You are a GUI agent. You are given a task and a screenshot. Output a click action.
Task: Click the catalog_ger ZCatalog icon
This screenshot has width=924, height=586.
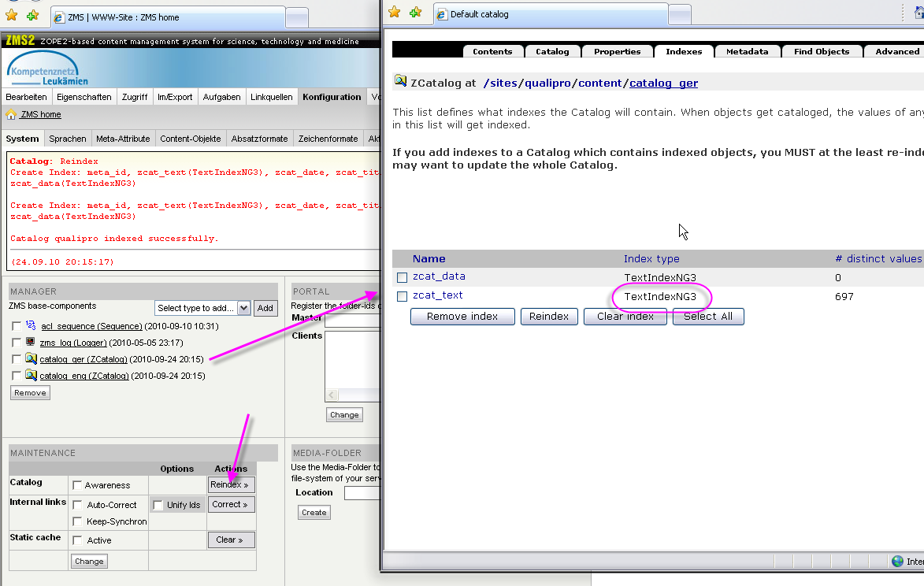tap(32, 358)
